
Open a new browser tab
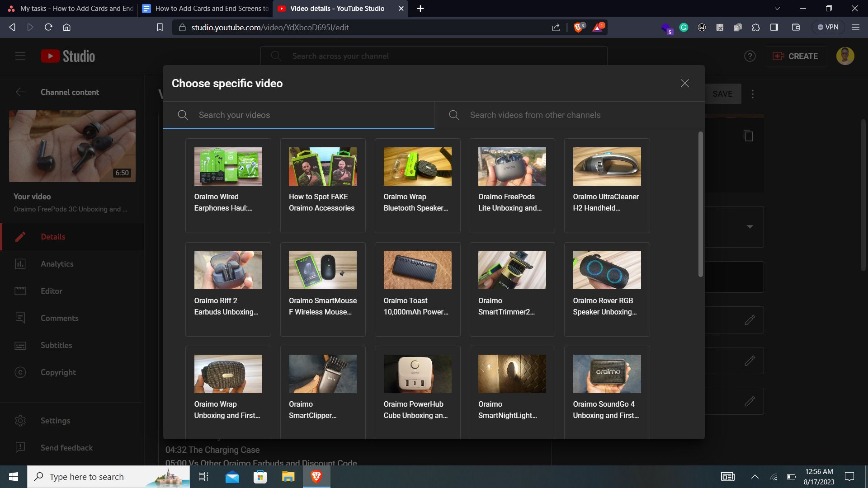tap(420, 8)
